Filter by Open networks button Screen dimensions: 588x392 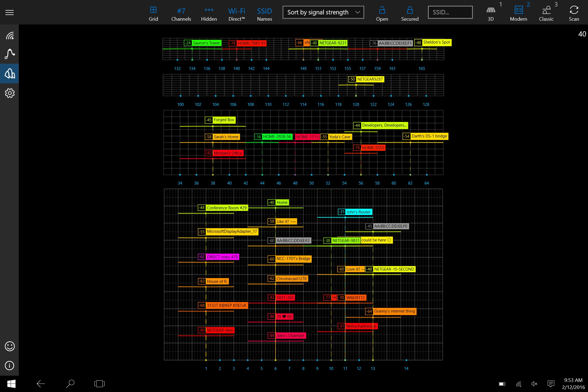click(x=382, y=13)
